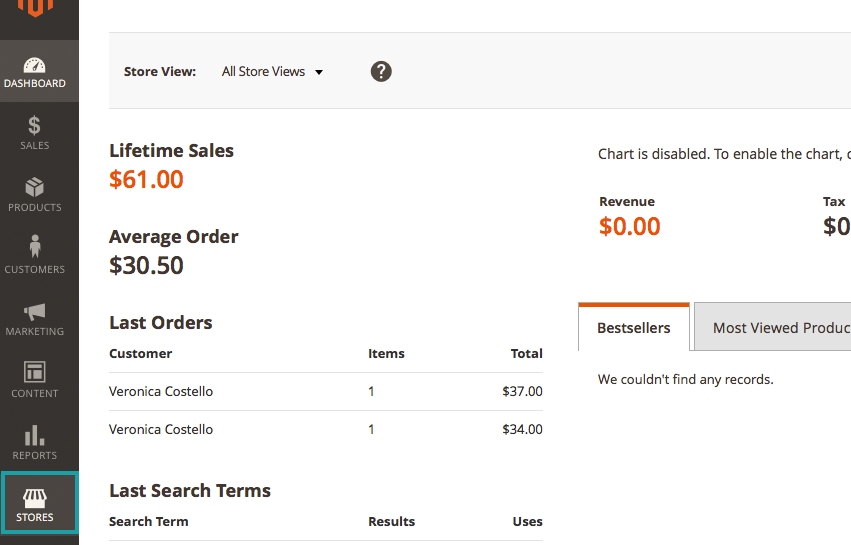Image resolution: width=851 pixels, height=545 pixels.
Task: Click the Store View dropdown arrow
Action: click(x=319, y=72)
